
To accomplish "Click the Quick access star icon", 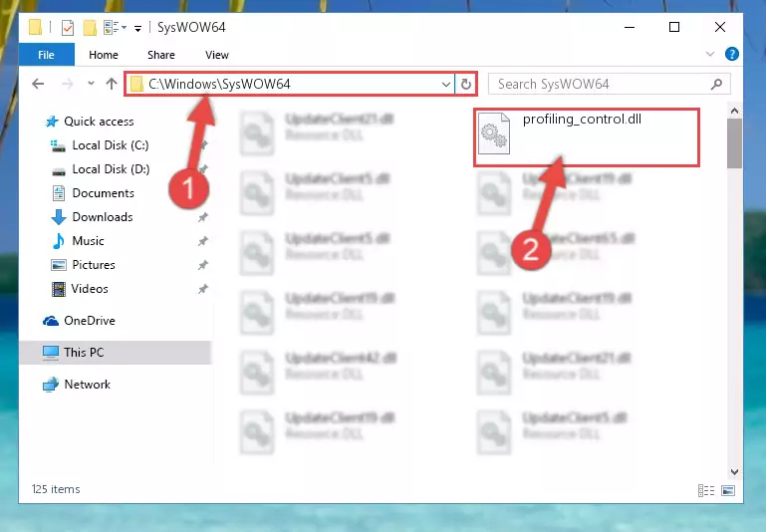I will pos(52,122).
